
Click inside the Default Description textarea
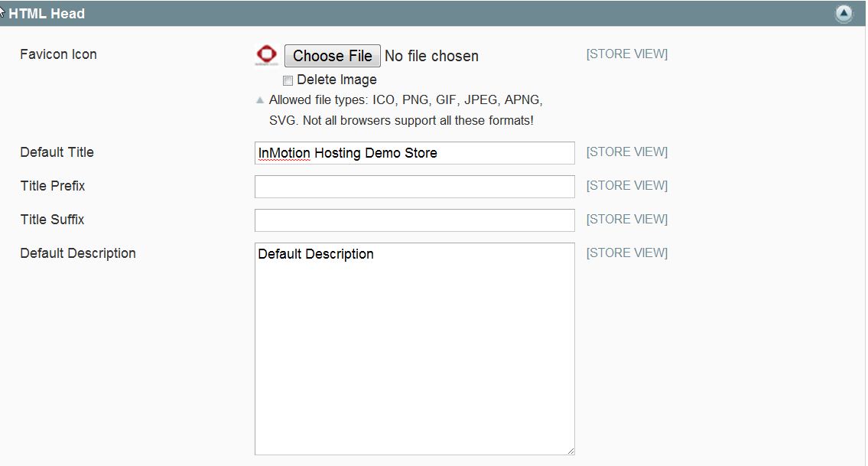(414, 349)
